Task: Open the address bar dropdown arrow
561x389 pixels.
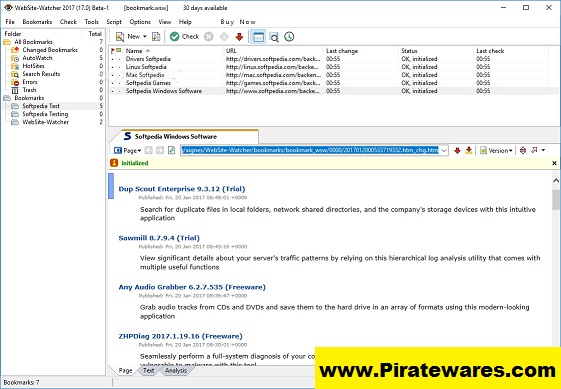Action: (x=444, y=151)
